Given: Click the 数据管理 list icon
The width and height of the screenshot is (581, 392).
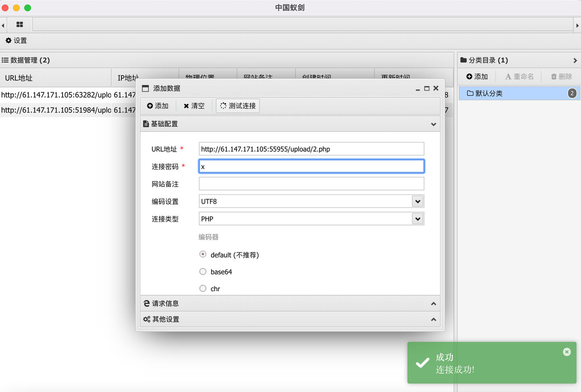Looking at the screenshot, I should click(x=5, y=60).
